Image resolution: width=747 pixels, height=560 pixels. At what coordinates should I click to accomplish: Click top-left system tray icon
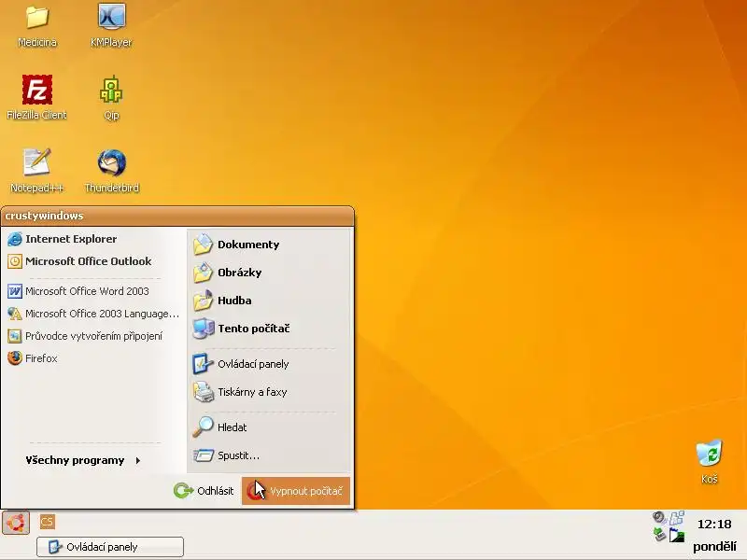659,517
